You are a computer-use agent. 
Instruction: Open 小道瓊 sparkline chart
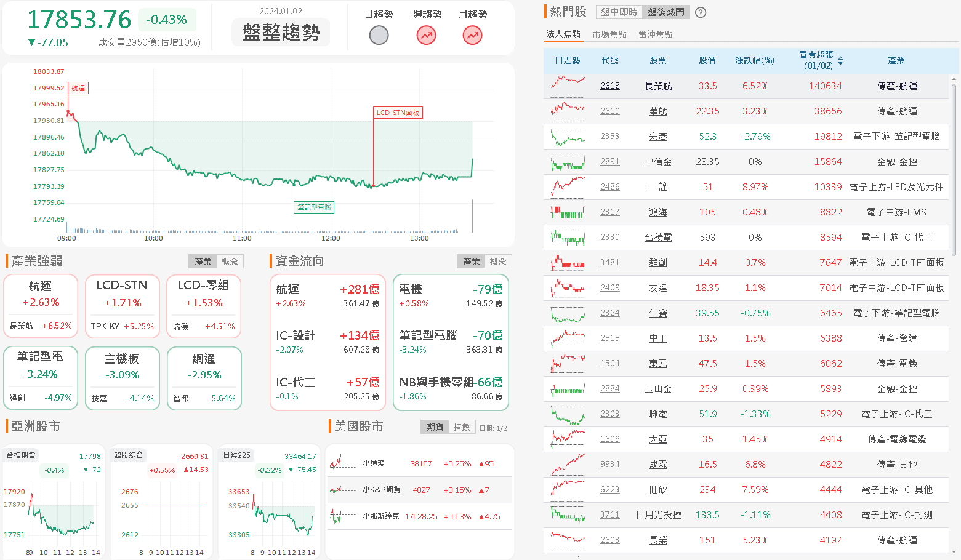[x=343, y=463]
